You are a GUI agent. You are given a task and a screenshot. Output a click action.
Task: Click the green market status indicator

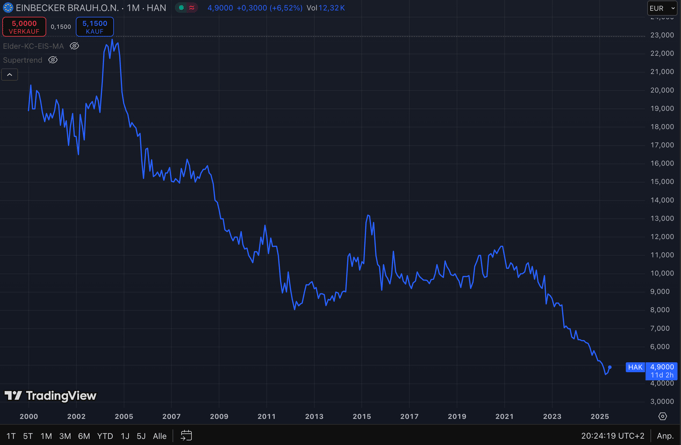point(182,8)
